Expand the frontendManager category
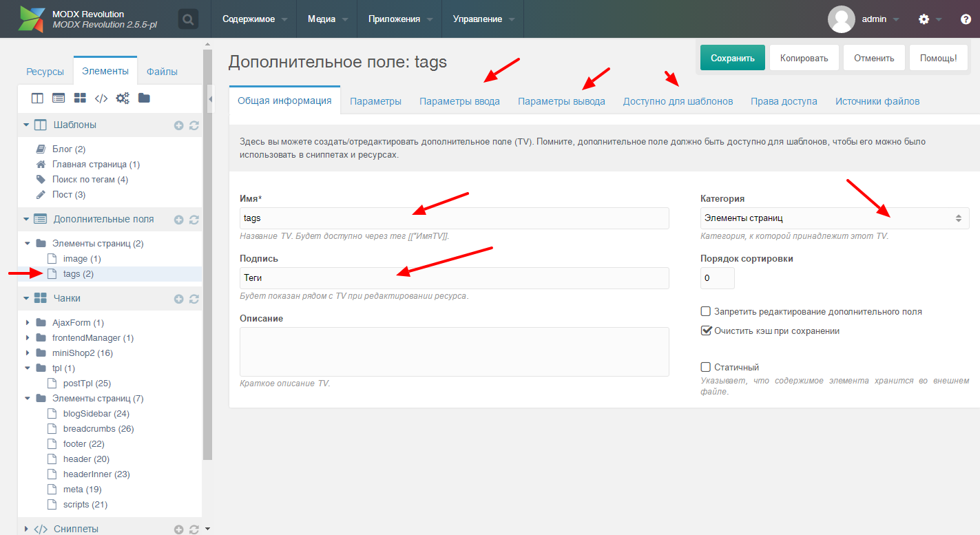This screenshot has height=535, width=980. click(28, 338)
